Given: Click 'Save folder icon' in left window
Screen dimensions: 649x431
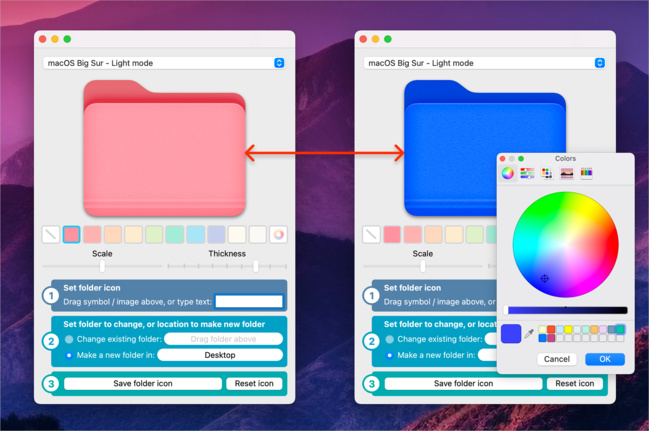Looking at the screenshot, I should tap(143, 383).
